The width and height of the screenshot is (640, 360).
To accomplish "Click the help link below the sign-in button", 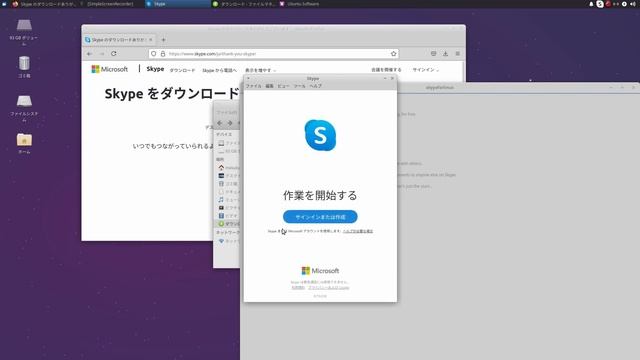I will 358,231.
